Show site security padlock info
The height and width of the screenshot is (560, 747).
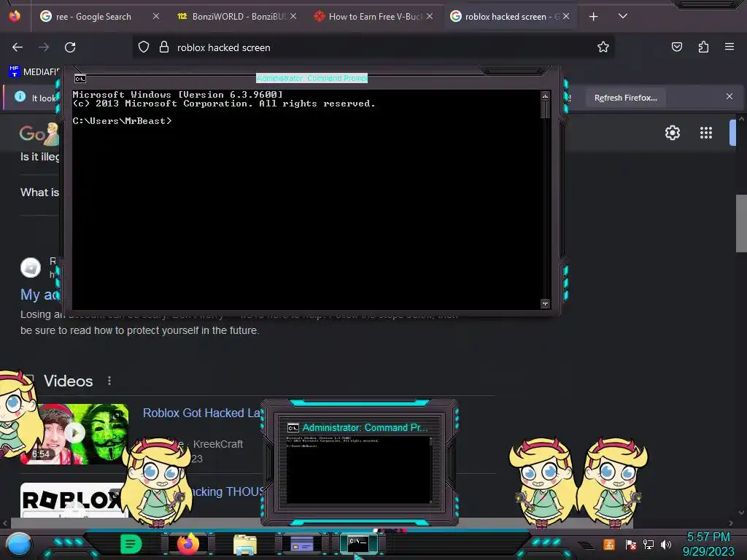[x=164, y=47]
